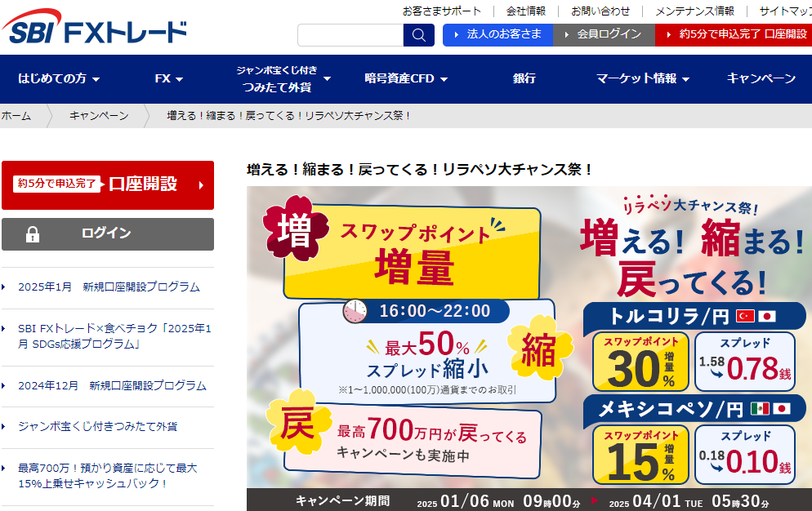Image resolution: width=812 pixels, height=511 pixels.
Task: Open 2025年1月 新規口座開設プログラム link
Action: click(109, 287)
